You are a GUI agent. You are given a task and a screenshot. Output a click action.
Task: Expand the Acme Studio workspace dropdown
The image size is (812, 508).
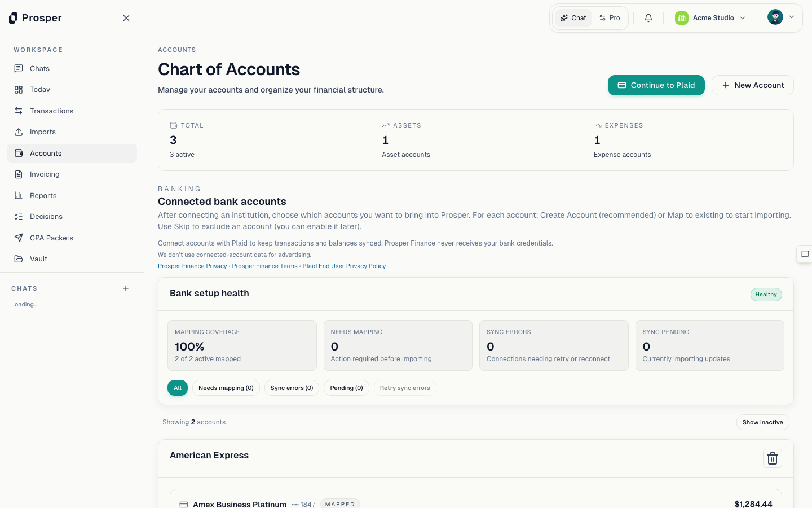coord(710,18)
